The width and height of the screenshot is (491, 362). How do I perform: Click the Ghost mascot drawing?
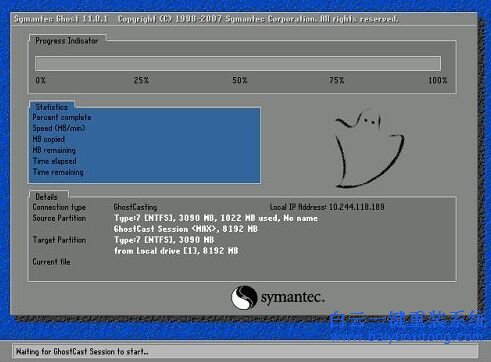pyautogui.click(x=369, y=149)
